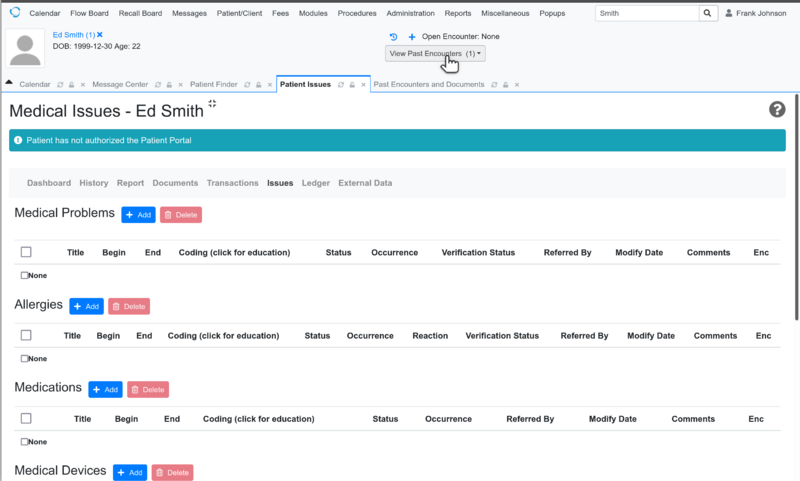Open the Ledger navigation link

(x=315, y=183)
